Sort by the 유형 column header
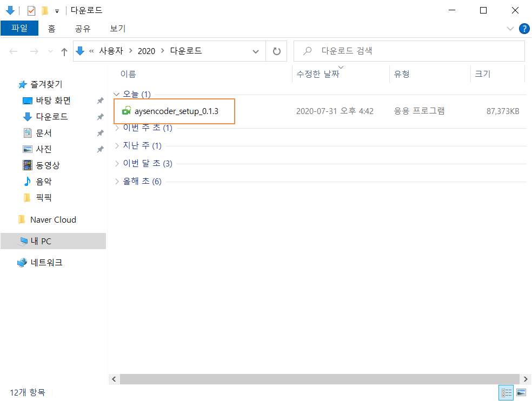The width and height of the screenshot is (532, 401). tap(401, 74)
